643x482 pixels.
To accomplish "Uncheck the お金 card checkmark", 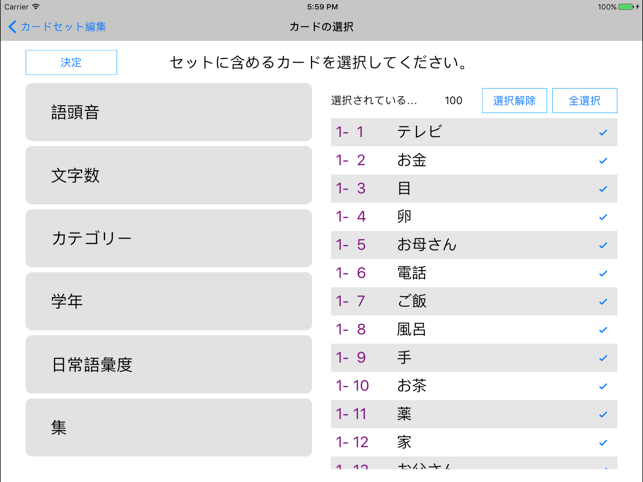I will click(x=603, y=161).
